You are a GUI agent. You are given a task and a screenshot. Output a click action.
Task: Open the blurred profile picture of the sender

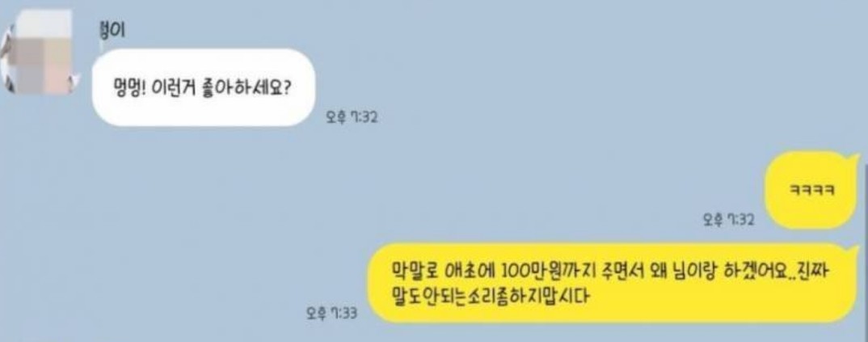[x=39, y=51]
